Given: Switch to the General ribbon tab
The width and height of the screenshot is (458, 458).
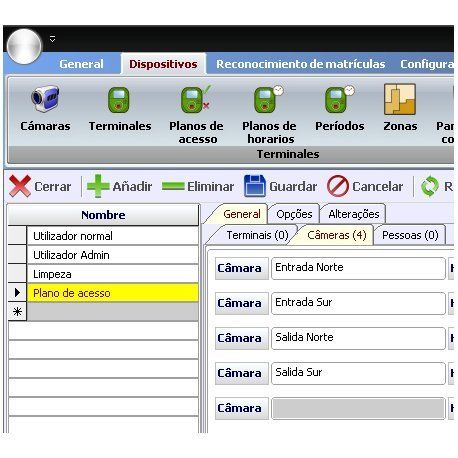Looking at the screenshot, I should pyautogui.click(x=81, y=64).
